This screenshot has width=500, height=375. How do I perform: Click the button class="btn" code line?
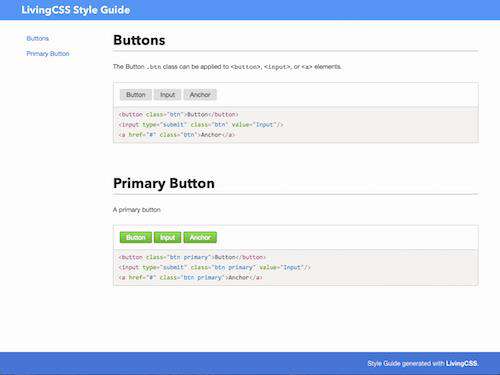[178, 114]
